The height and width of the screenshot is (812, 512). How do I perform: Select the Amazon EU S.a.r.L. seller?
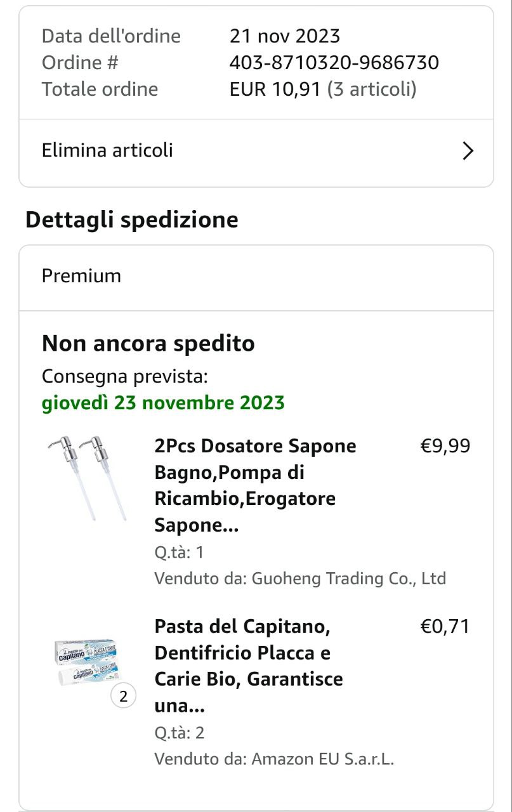pyautogui.click(x=323, y=759)
